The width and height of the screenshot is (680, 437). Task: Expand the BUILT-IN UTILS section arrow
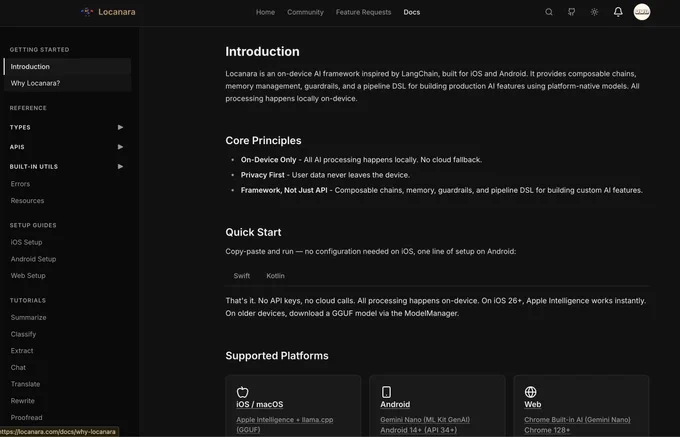click(x=120, y=166)
